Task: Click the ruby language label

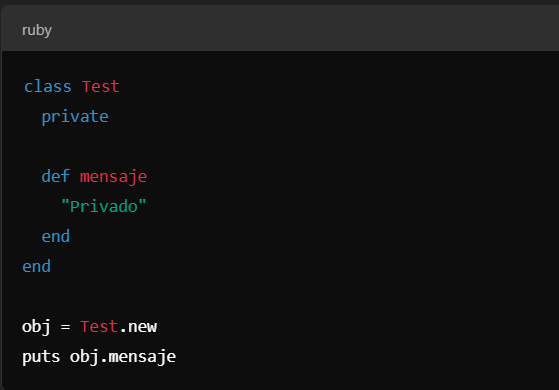Action: click(x=37, y=30)
